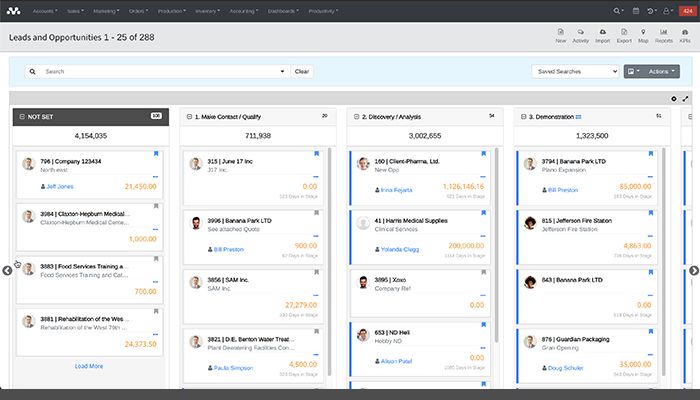Viewport: 700px width, 400px height.
Task: Open contact Bill Preston on 3996 card
Action: pyautogui.click(x=229, y=250)
